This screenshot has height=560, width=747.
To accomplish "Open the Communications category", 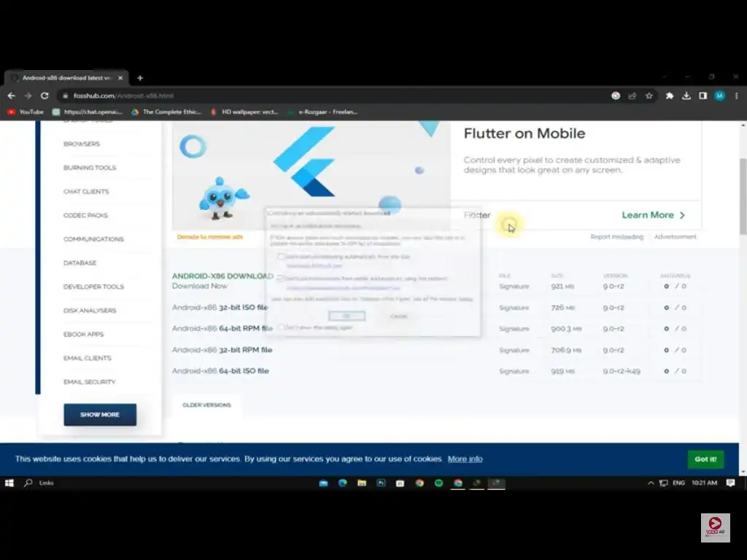I will pyautogui.click(x=93, y=239).
